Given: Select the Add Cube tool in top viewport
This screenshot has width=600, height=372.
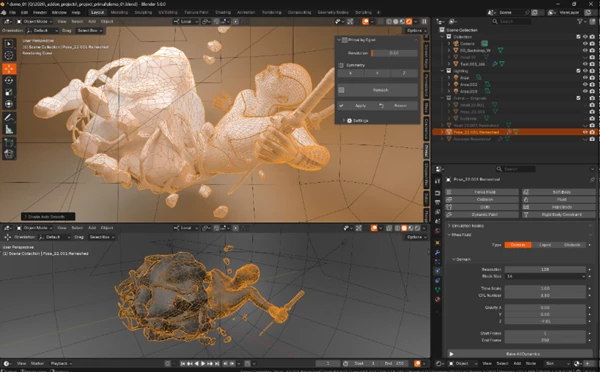Looking at the screenshot, I should (9, 142).
